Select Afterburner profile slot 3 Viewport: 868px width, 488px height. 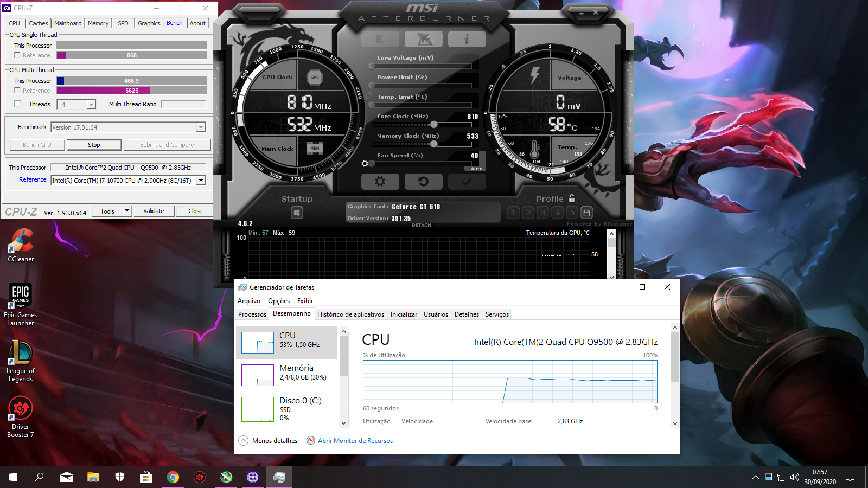(542, 213)
